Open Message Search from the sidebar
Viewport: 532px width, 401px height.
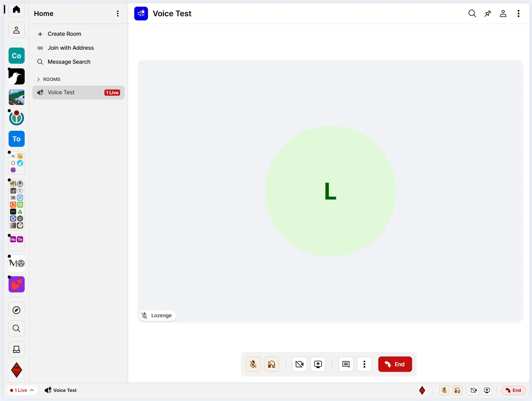68,62
